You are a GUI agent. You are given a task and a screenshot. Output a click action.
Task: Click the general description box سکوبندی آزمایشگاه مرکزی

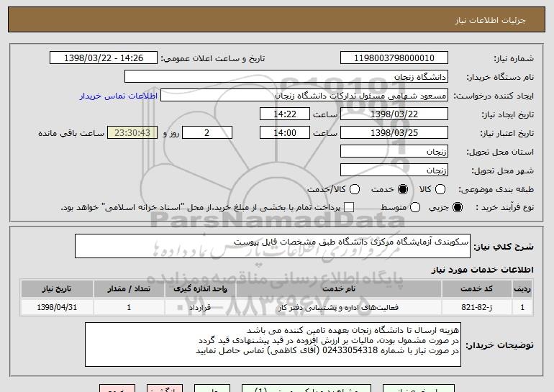(273, 246)
